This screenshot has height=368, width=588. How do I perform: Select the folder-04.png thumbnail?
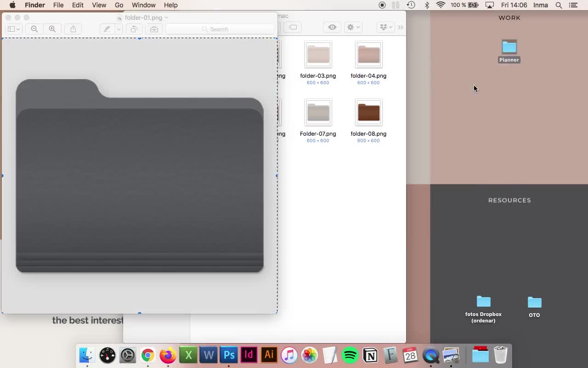pyautogui.click(x=368, y=54)
